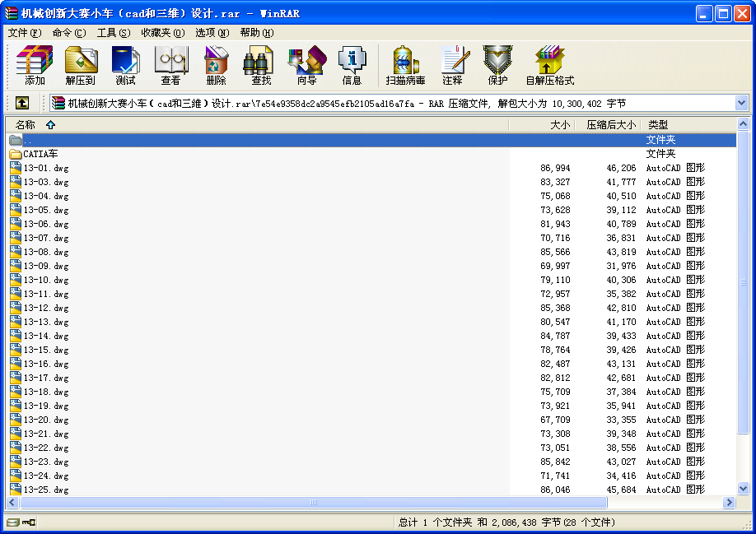Sort by 名称 column header
Screen dimensions: 756x534
pyautogui.click(x=257, y=125)
